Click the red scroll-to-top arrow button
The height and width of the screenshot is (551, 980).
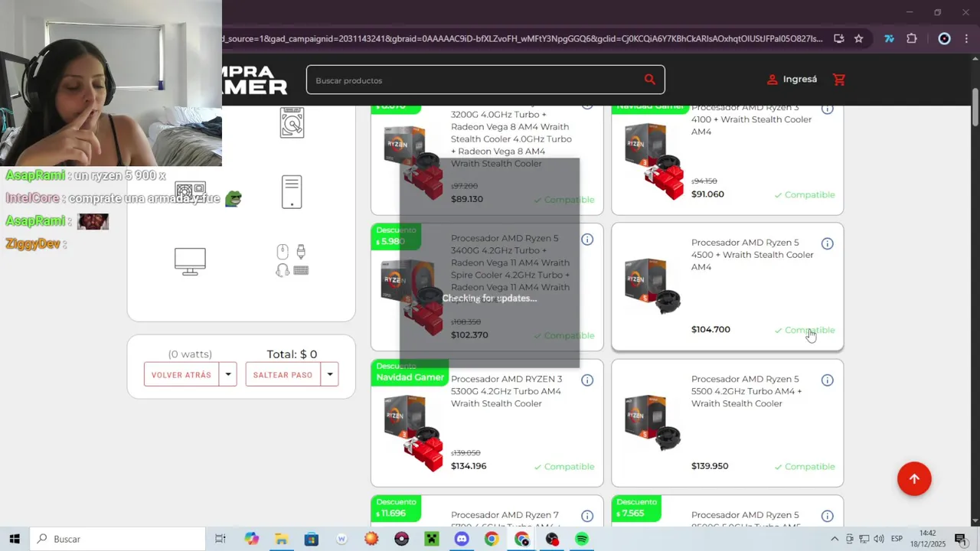point(914,479)
